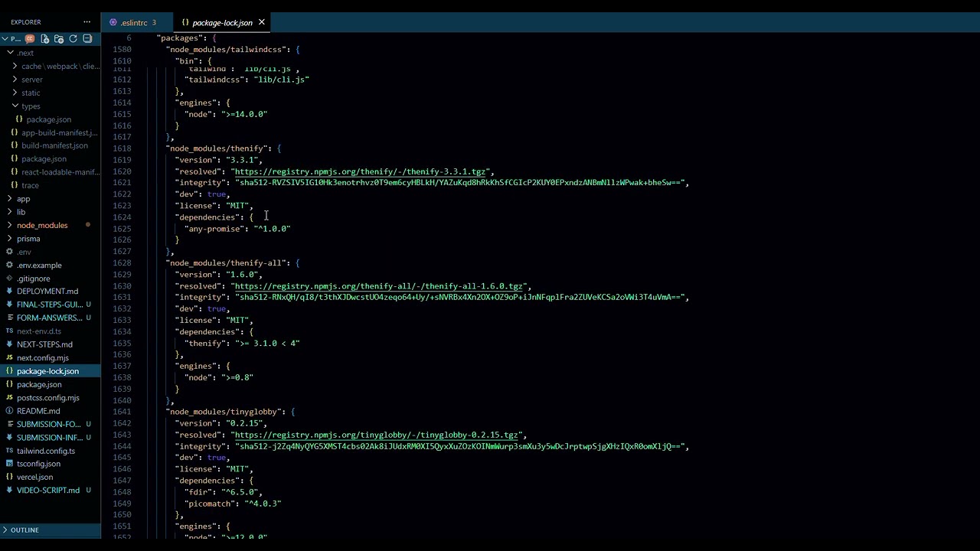Image resolution: width=980 pixels, height=551 pixels.
Task: Create a new folder via Explorer toolbar
Action: point(59,38)
